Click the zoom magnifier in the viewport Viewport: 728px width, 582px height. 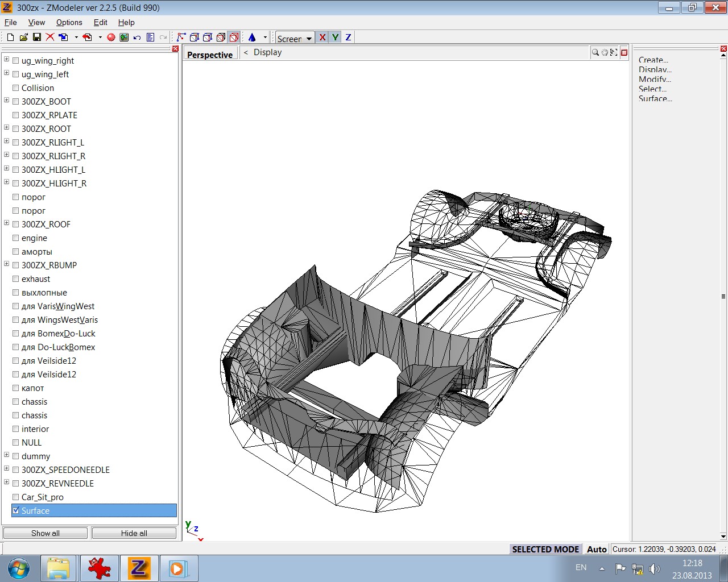[595, 52]
